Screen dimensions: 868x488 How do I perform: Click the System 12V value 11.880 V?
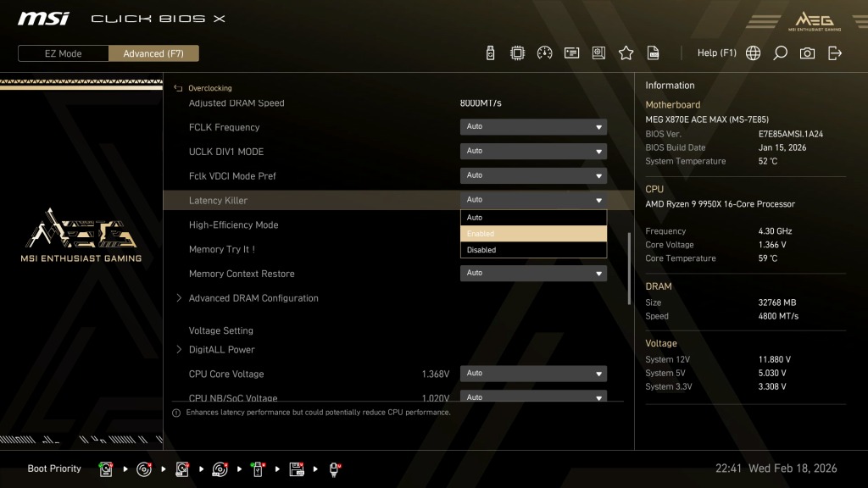pos(775,359)
